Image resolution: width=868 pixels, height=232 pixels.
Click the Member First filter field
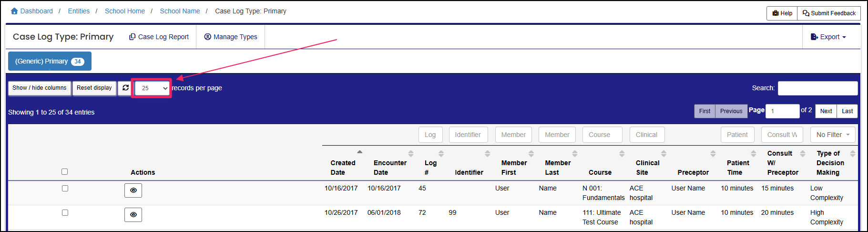click(x=513, y=135)
